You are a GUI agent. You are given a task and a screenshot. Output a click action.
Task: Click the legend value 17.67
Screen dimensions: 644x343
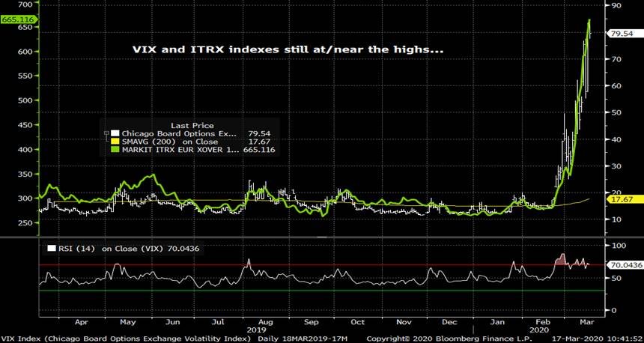click(x=259, y=142)
